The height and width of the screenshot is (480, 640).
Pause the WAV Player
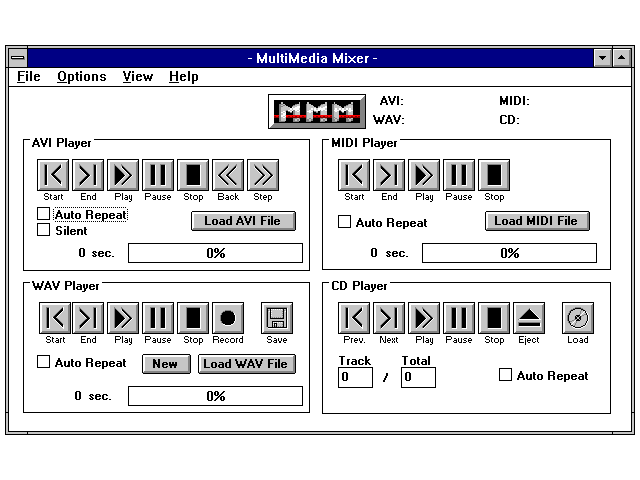point(157,318)
